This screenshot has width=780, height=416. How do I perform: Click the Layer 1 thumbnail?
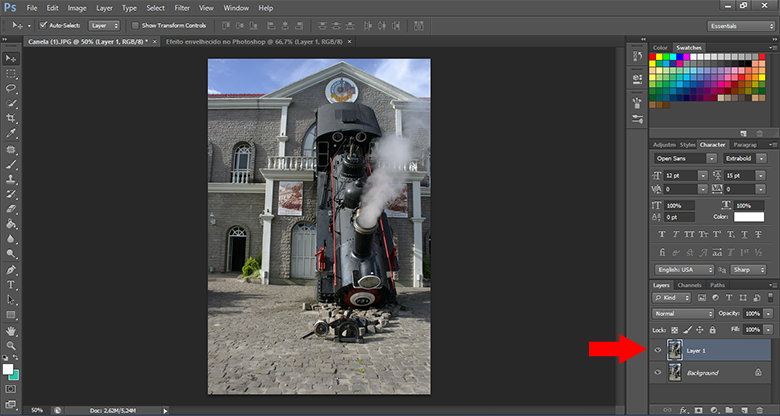pyautogui.click(x=674, y=351)
